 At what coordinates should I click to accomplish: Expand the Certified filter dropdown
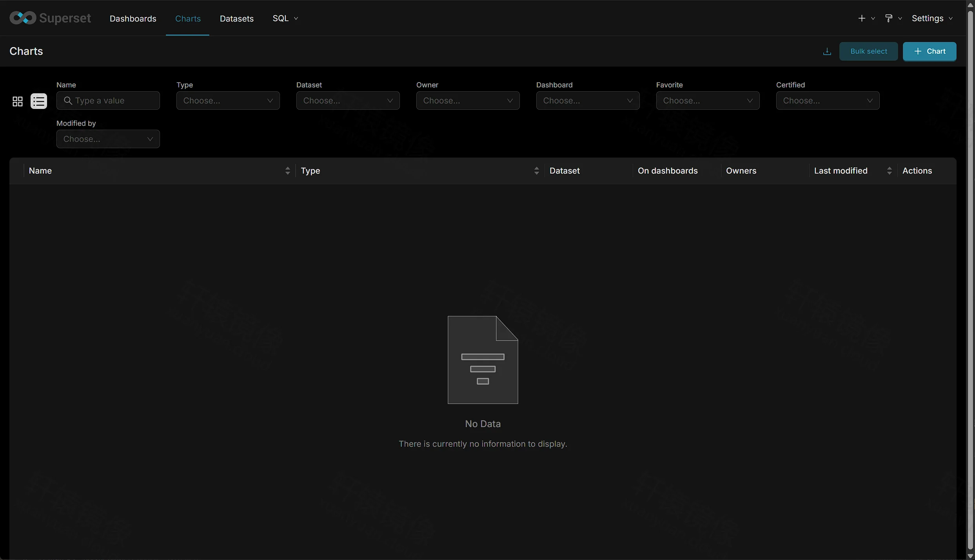tap(828, 101)
